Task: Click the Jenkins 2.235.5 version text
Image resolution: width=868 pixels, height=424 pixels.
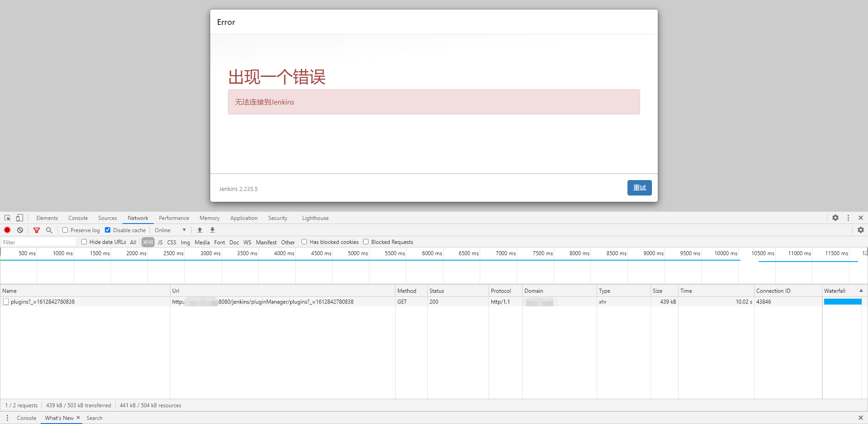Action: [238, 189]
